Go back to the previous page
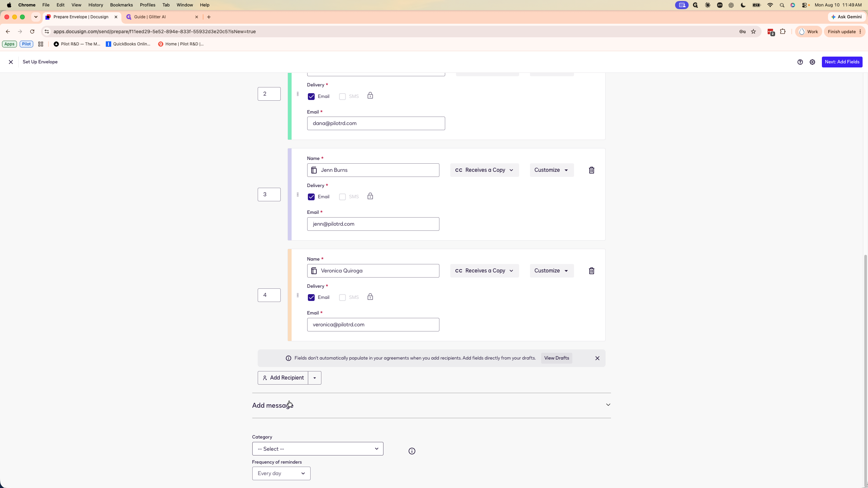868x488 pixels. point(8,32)
